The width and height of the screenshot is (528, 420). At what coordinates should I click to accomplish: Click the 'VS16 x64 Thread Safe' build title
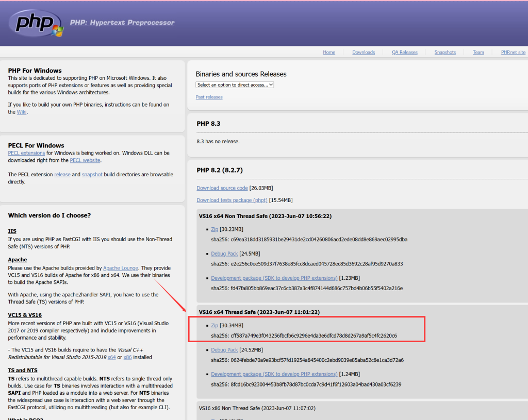point(259,312)
